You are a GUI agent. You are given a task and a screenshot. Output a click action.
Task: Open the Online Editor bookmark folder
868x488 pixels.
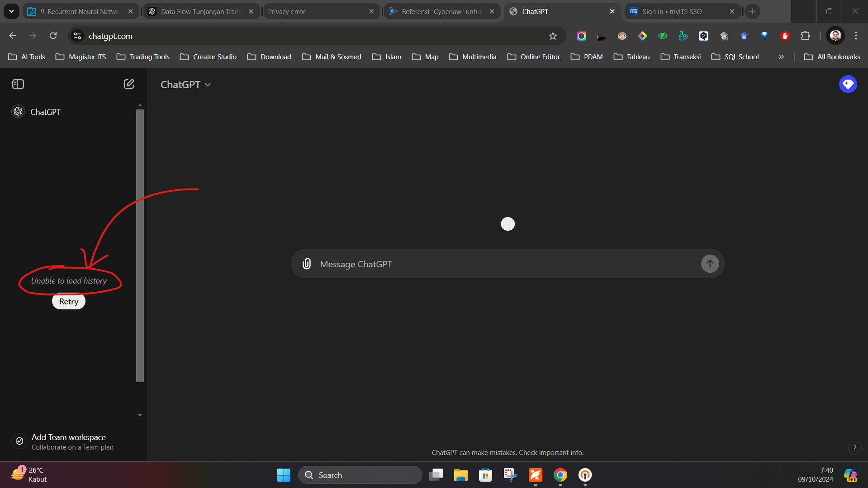[534, 57]
